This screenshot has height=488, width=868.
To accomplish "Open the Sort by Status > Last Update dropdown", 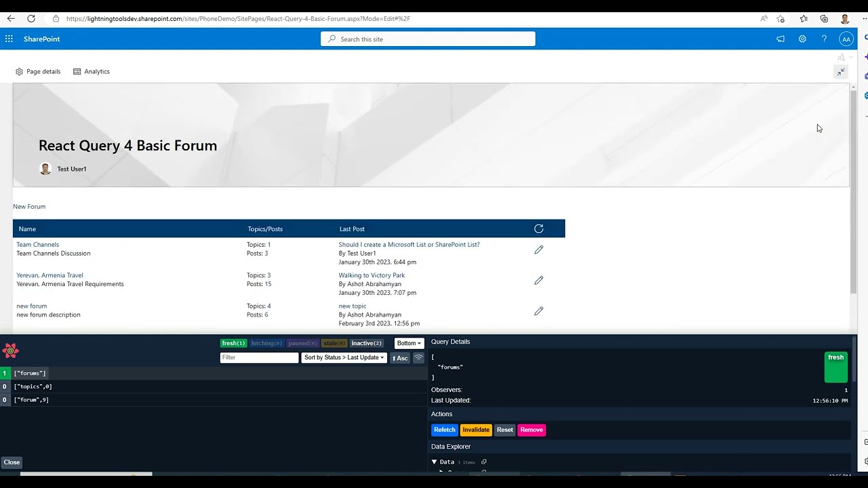I will click(344, 357).
